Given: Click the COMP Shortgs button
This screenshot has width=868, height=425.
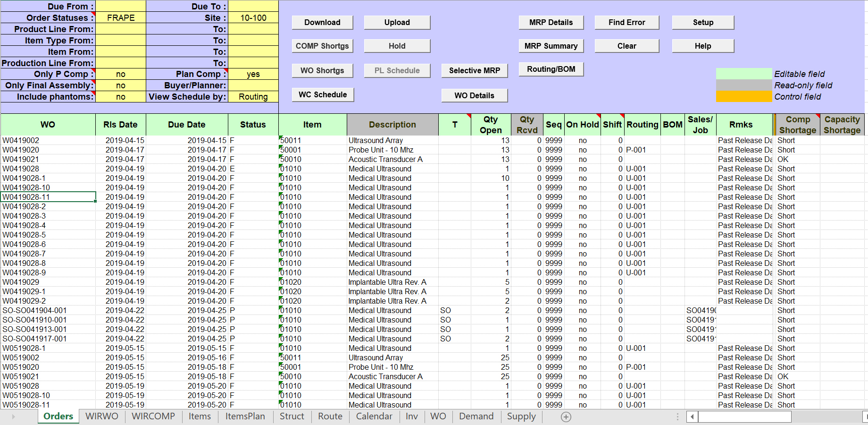Looking at the screenshot, I should coord(322,46).
